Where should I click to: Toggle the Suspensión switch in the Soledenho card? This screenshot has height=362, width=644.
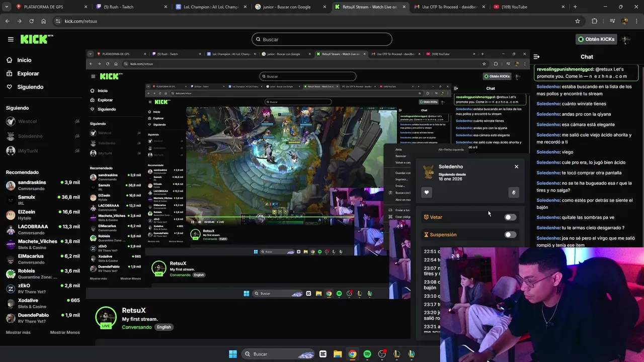coord(510,235)
